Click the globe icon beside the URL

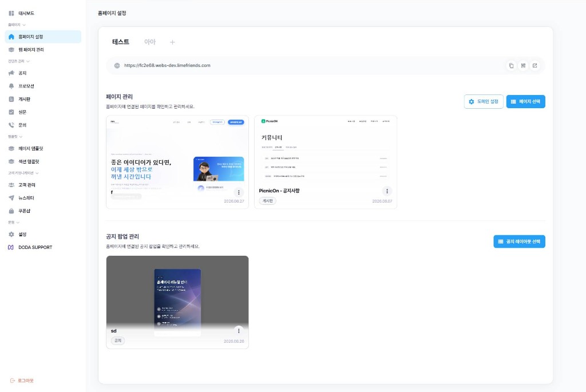coord(117,65)
